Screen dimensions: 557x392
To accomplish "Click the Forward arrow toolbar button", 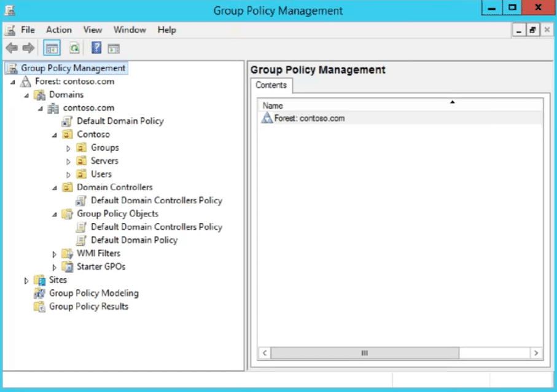I will [28, 48].
